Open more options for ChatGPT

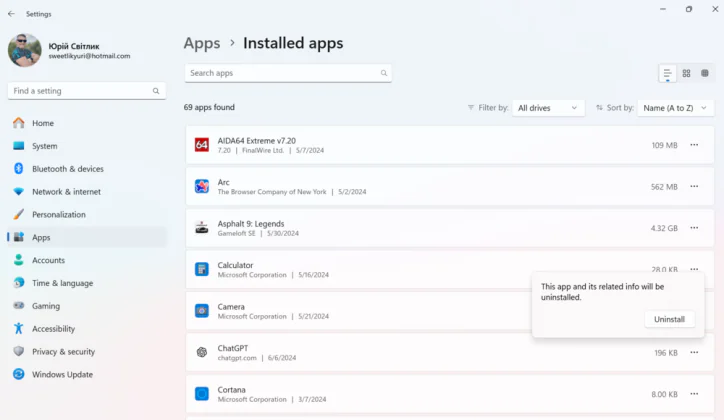pos(694,353)
